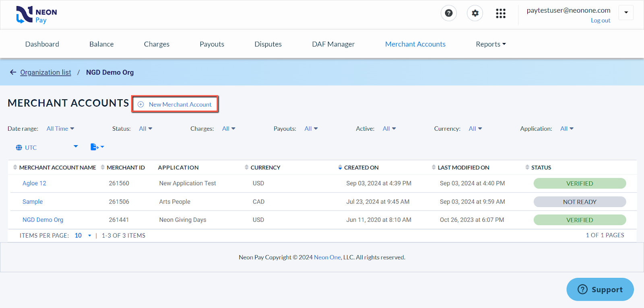
Task: Go to the Payouts tab
Action: click(212, 44)
